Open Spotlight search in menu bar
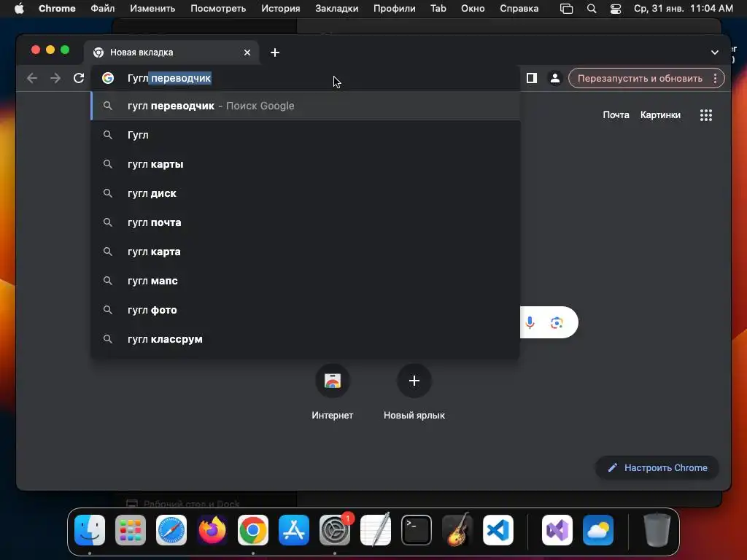The height and width of the screenshot is (560, 747). point(591,9)
